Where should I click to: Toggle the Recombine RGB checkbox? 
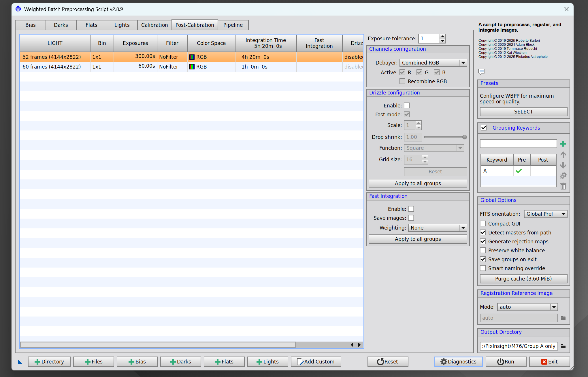click(x=402, y=81)
